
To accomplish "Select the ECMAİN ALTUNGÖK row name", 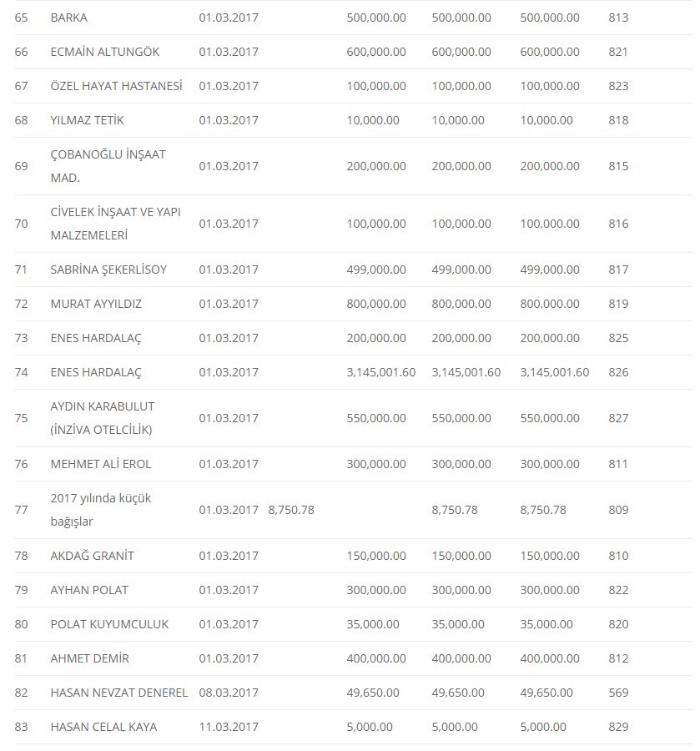I will [x=104, y=52].
